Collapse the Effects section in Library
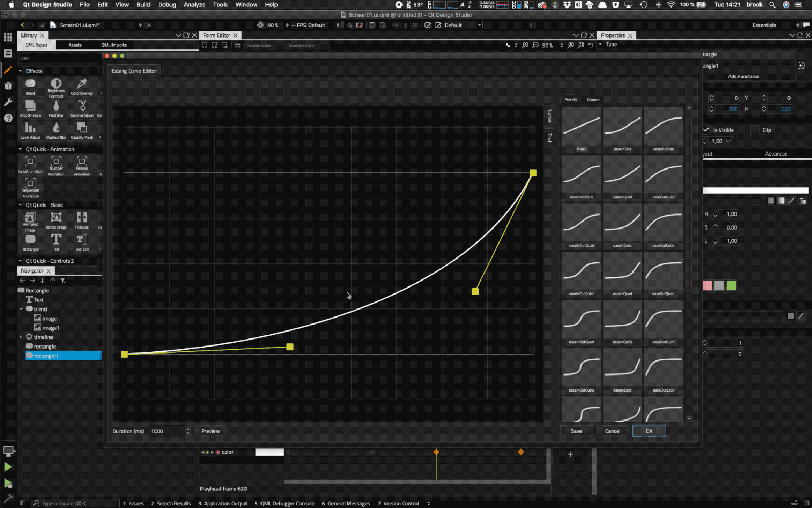Screen dimensions: 812x508 [x=20, y=71]
